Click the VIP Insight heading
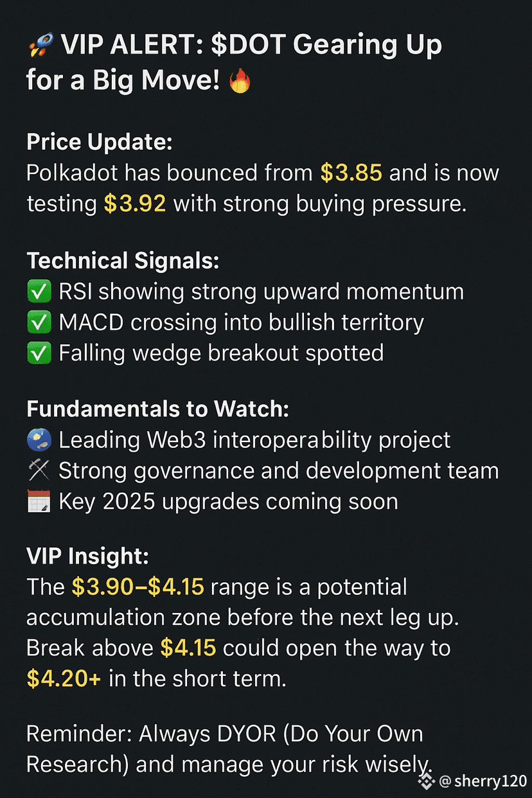Image resolution: width=532 pixels, height=798 pixels. (87, 557)
